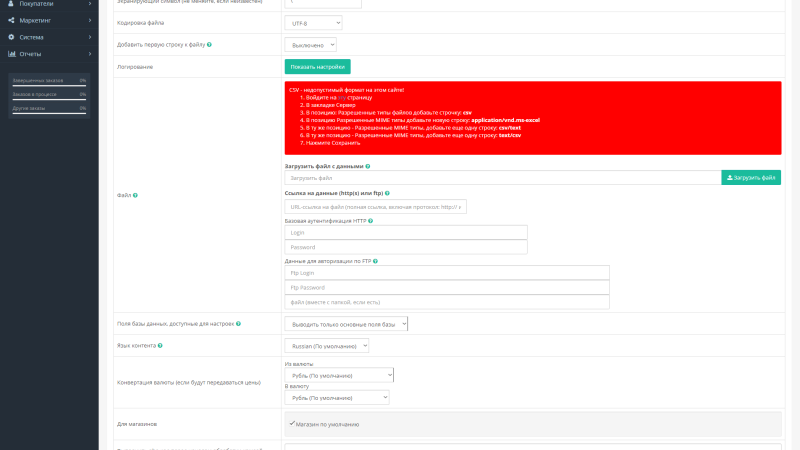Image resolution: width=800 pixels, height=450 pixels.
Task: Click the 'Нажмите Сохранить' warning line
Action: (333, 143)
